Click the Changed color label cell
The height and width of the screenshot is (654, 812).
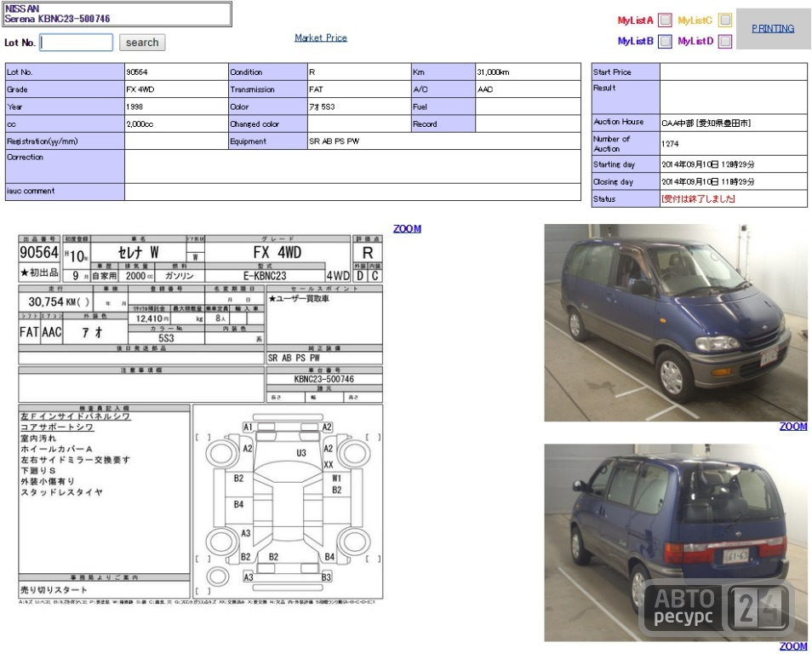[x=268, y=123]
